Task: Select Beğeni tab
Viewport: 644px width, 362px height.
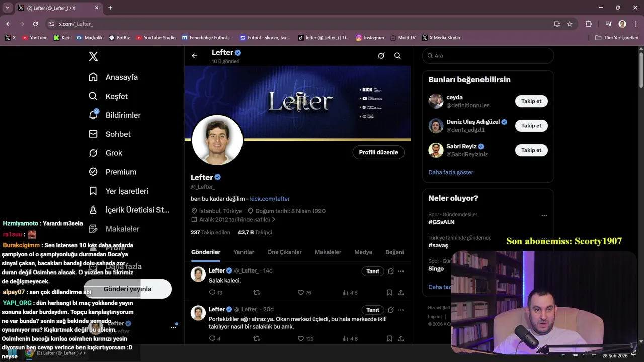Action: pyautogui.click(x=394, y=252)
